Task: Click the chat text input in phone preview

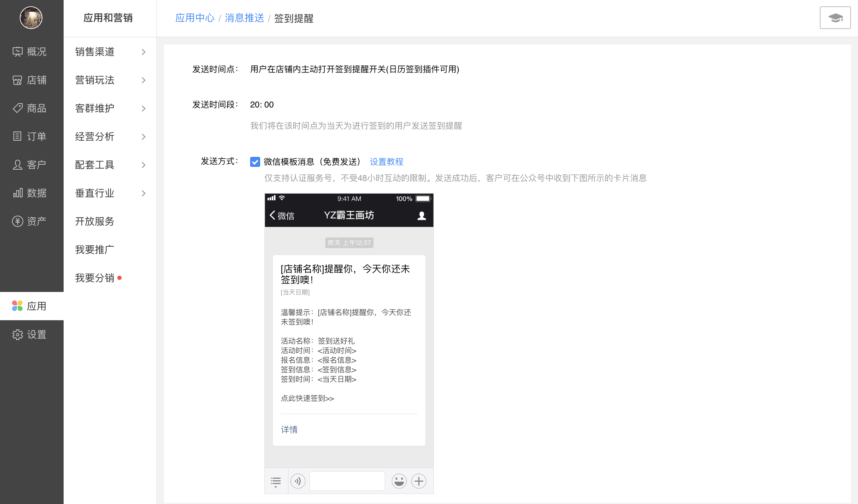Action: pos(347,481)
